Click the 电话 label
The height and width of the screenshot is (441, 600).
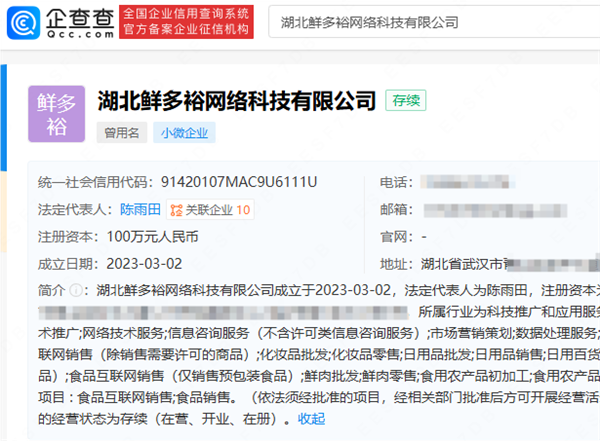point(397,182)
